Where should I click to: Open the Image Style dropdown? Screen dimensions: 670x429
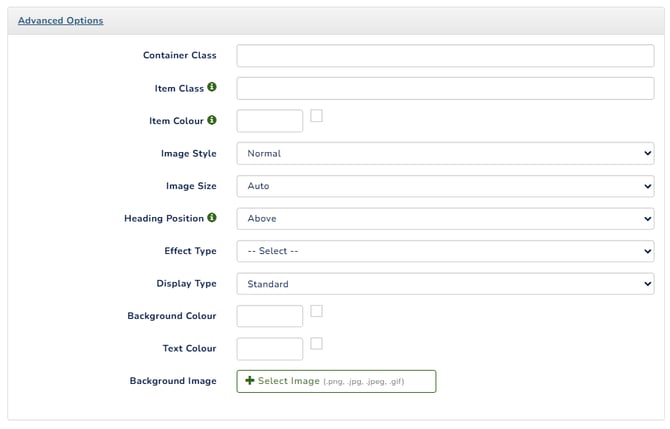[445, 154]
